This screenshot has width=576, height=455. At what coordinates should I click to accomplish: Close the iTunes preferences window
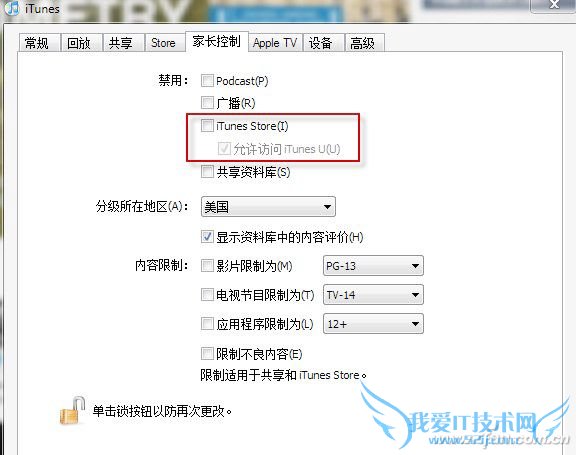click(554, 5)
